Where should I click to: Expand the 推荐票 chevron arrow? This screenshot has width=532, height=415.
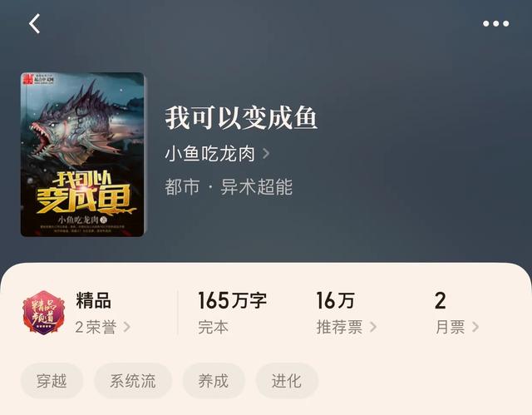pyautogui.click(x=373, y=327)
